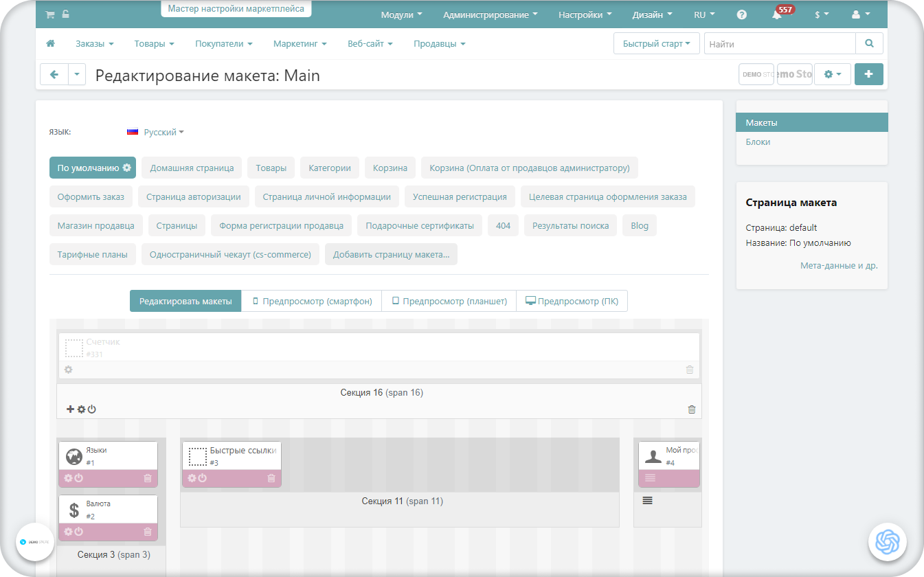The width and height of the screenshot is (924, 577).
Task: Delete Секция 16 using its trash icon
Action: 691,409
